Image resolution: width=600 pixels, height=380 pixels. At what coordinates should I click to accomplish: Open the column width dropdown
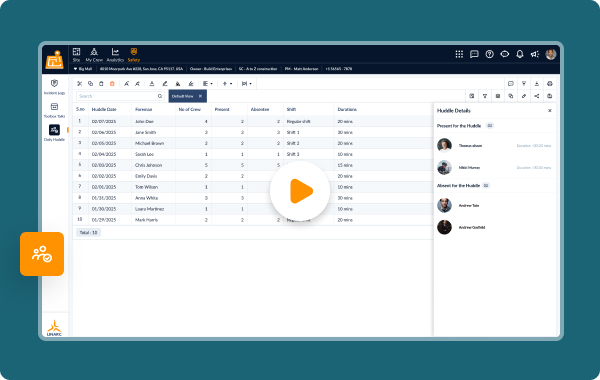click(x=247, y=83)
